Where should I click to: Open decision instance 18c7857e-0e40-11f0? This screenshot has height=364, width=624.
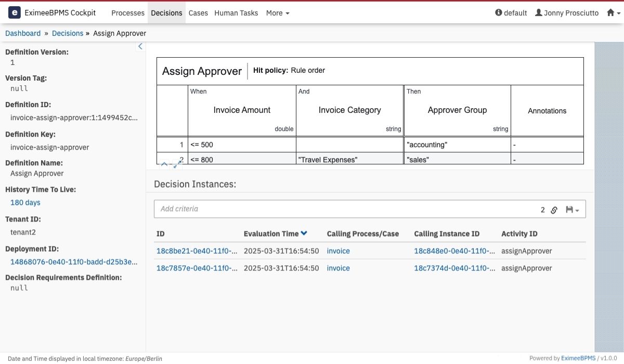point(197,268)
